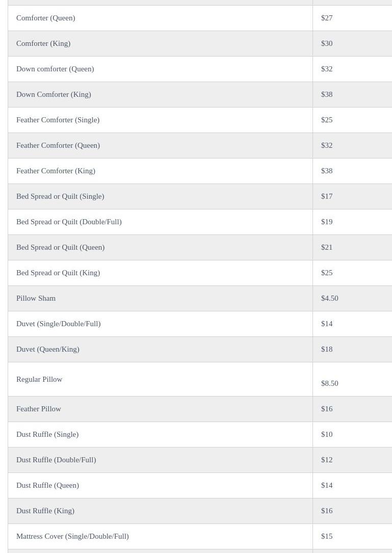Select the Dust Ruffle (King) row label
Screen dimensions: 392x553
click(x=45, y=511)
